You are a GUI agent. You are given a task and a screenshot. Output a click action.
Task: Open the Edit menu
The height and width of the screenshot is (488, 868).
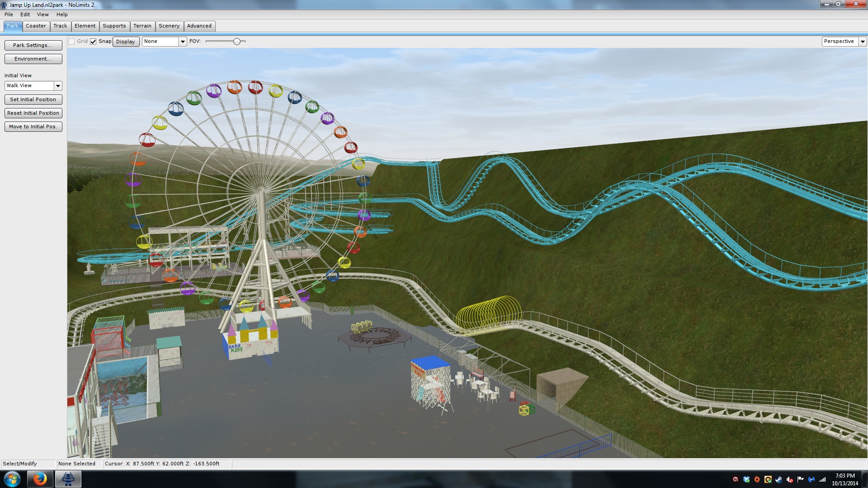coord(25,14)
